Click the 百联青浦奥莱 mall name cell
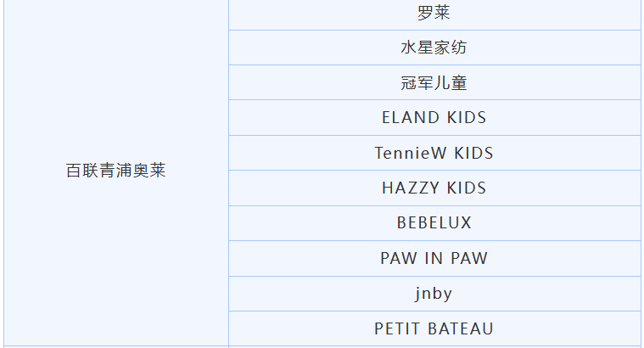The image size is (644, 348). [x=115, y=171]
